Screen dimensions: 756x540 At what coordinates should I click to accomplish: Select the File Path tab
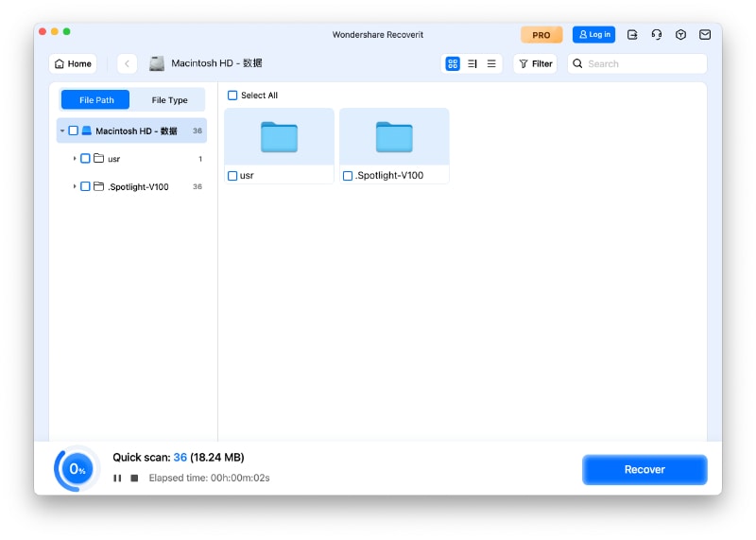click(96, 100)
